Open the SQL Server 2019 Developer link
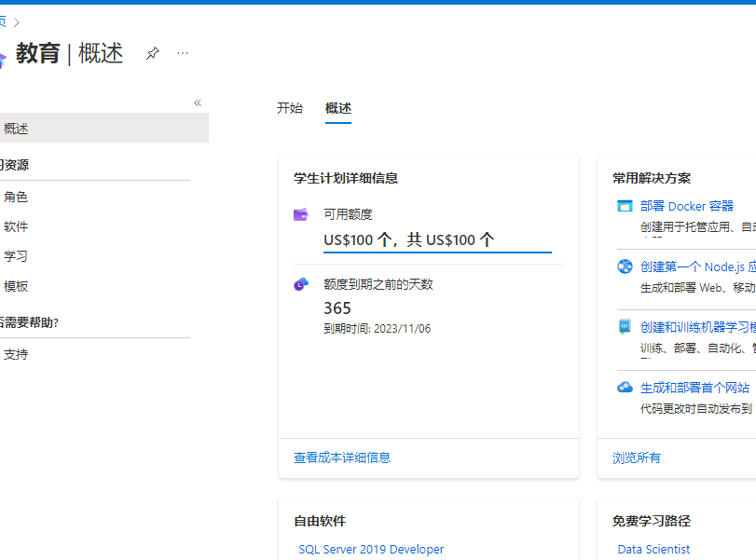Viewport: 756px width, 560px height. (x=371, y=550)
